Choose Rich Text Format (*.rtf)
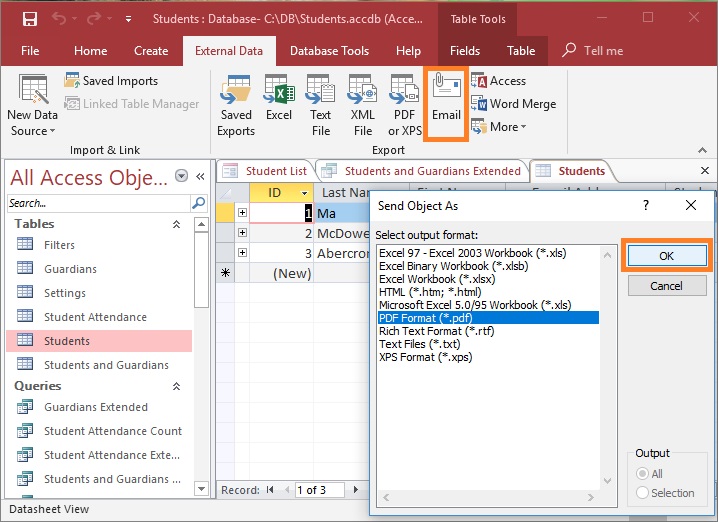 pos(488,331)
